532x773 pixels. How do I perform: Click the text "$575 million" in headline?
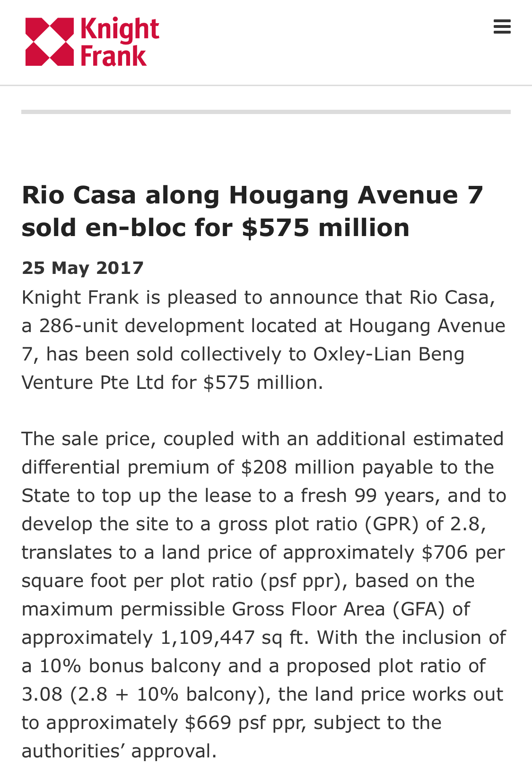point(325,228)
